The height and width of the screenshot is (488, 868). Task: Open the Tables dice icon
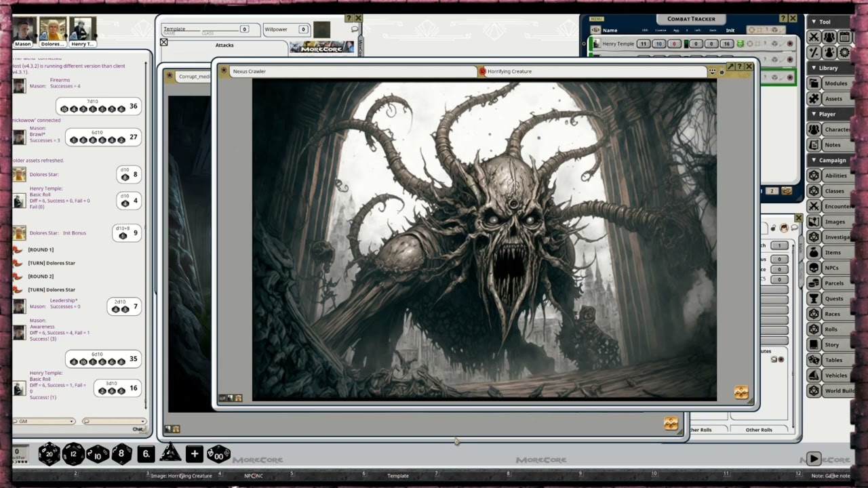coord(814,360)
